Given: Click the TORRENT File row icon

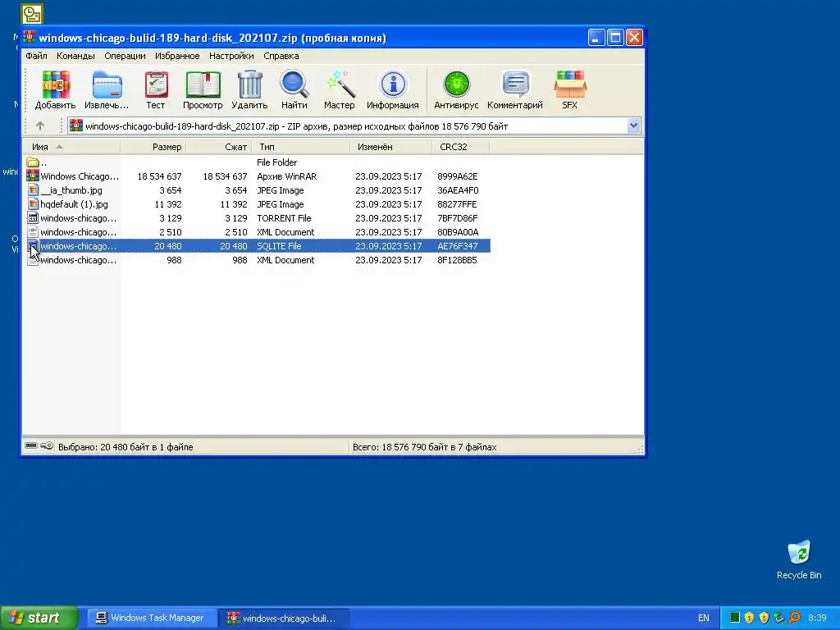Looking at the screenshot, I should pyautogui.click(x=33, y=218).
